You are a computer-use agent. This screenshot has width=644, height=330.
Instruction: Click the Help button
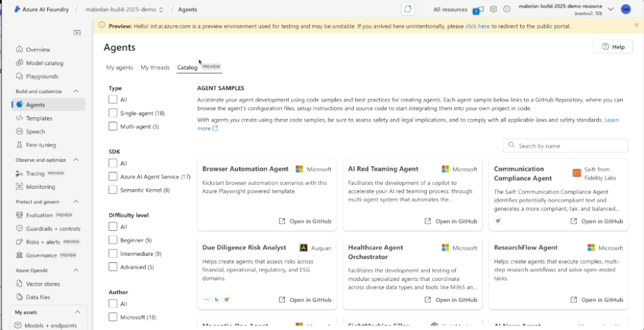[612, 47]
